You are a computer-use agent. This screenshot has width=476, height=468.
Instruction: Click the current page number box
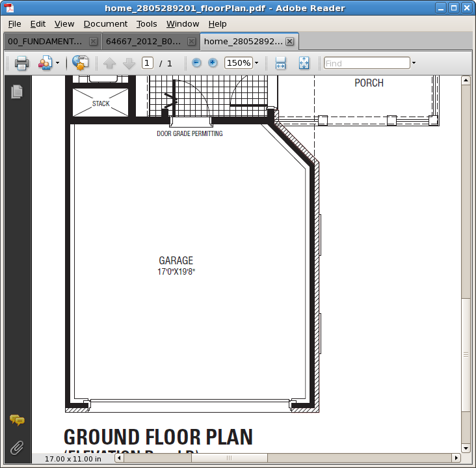[148, 63]
